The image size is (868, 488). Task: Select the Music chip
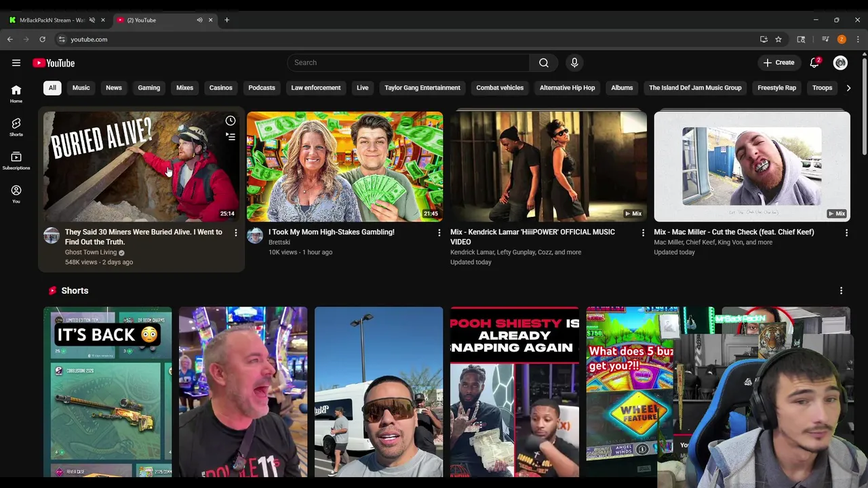(81, 87)
